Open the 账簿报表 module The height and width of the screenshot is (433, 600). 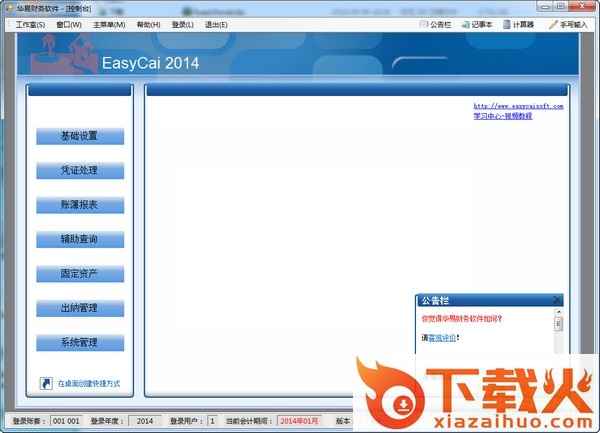coord(80,205)
